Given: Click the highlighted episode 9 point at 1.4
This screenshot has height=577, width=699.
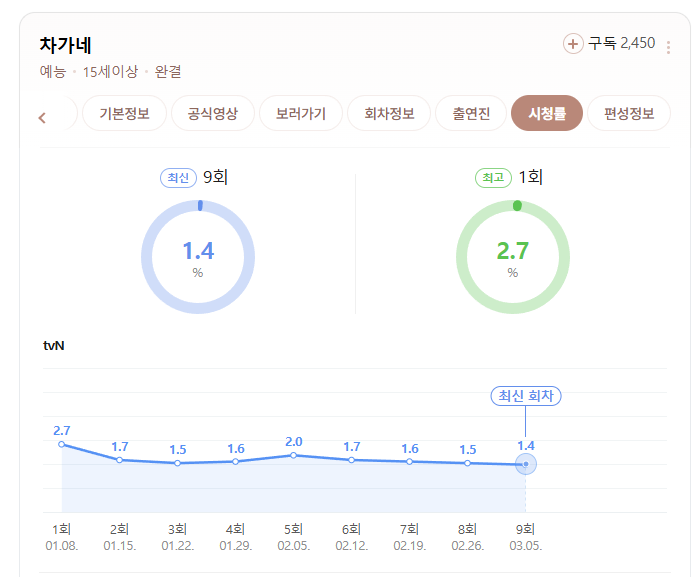Looking at the screenshot, I should pos(526,464).
